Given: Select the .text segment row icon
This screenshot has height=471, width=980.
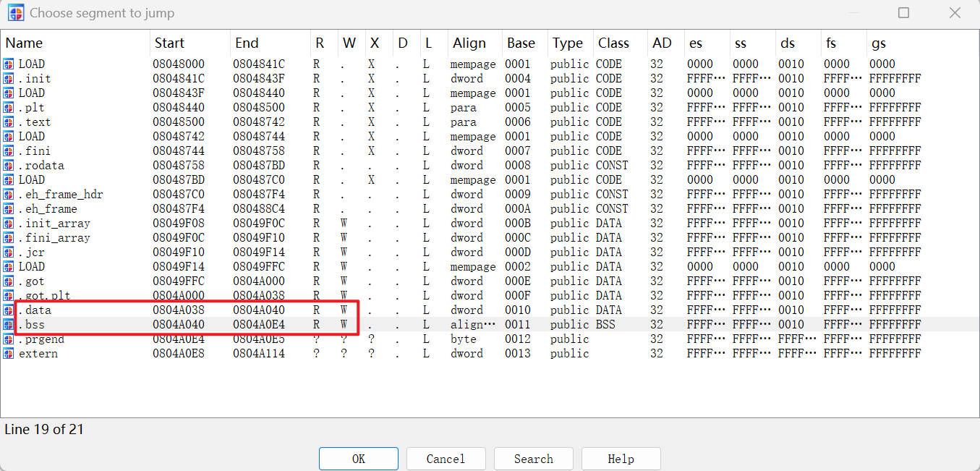Looking at the screenshot, I should 9,122.
